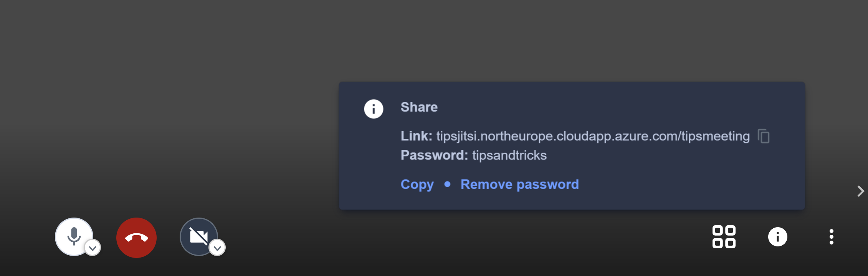Select the meeting link URL text

click(593, 136)
